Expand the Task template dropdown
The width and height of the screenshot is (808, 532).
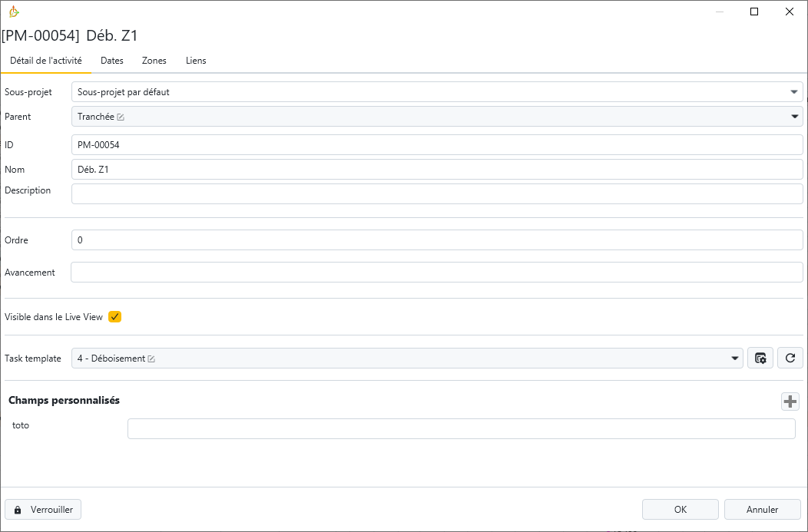[735, 359]
